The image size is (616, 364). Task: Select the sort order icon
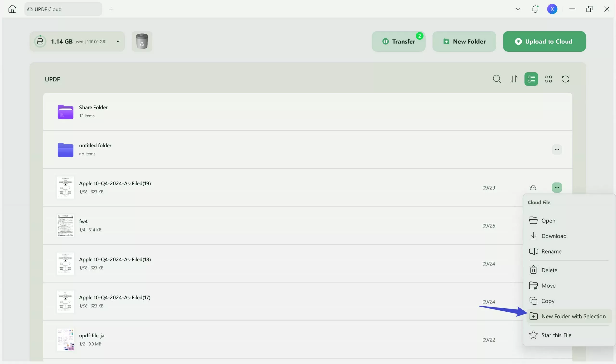coord(514,79)
